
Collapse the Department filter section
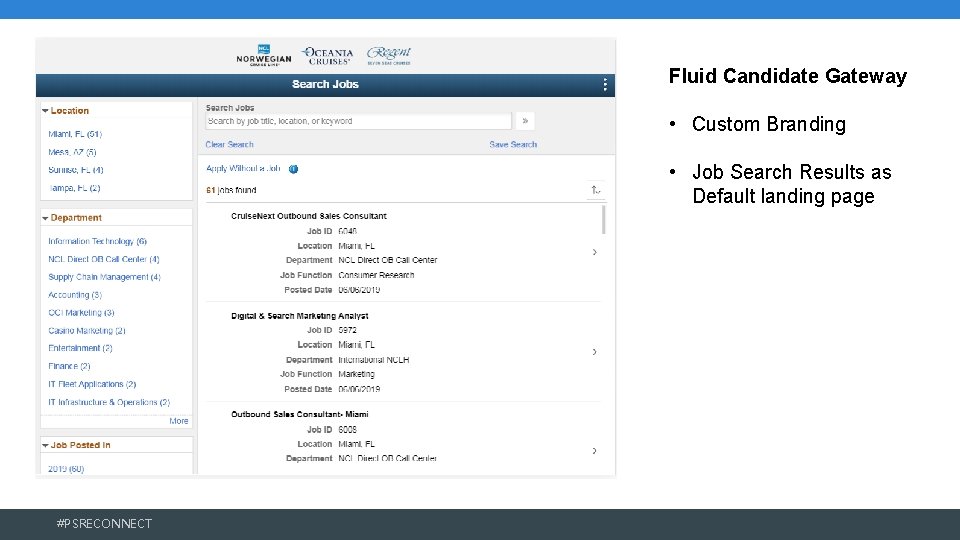click(x=45, y=218)
